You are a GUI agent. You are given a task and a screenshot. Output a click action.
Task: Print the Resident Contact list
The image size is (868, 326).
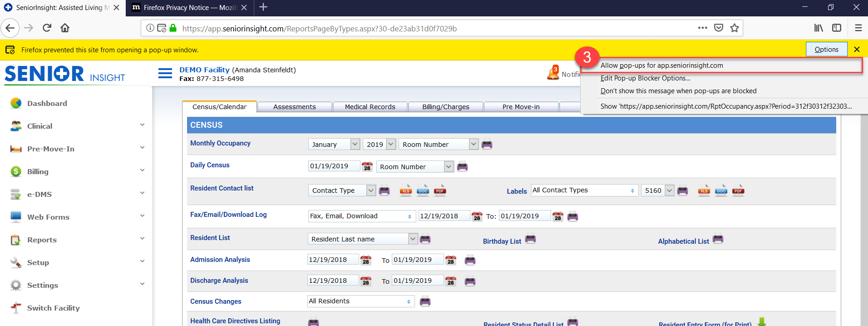384,191
